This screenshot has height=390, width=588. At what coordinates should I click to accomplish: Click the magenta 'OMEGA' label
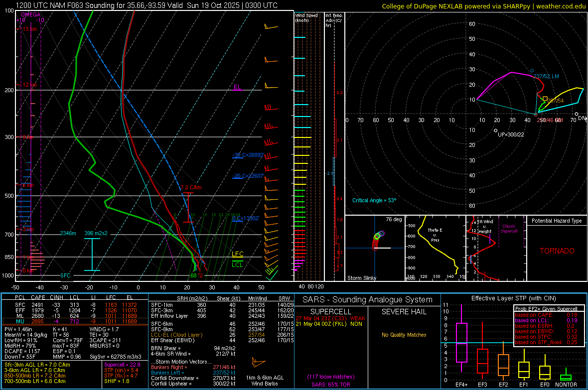pos(31,14)
